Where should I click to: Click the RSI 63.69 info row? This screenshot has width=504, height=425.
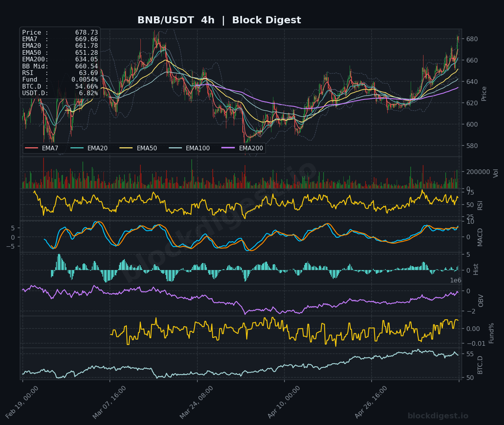click(60, 73)
